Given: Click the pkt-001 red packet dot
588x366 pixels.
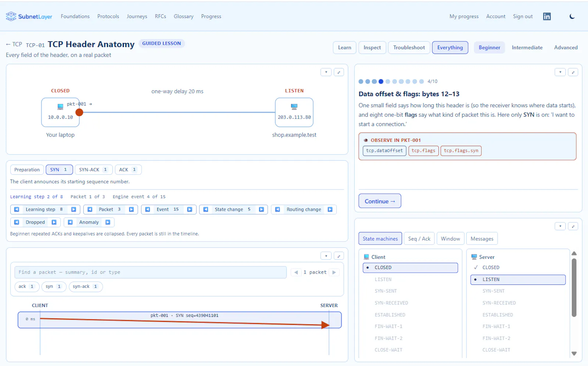Looking at the screenshot, I should [x=79, y=112].
